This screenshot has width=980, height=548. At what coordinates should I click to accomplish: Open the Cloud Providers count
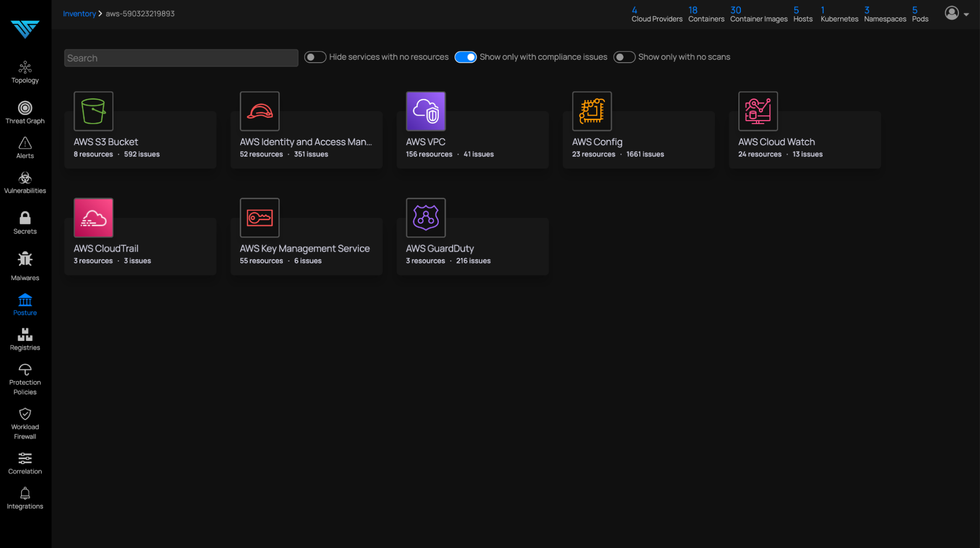pos(656,14)
